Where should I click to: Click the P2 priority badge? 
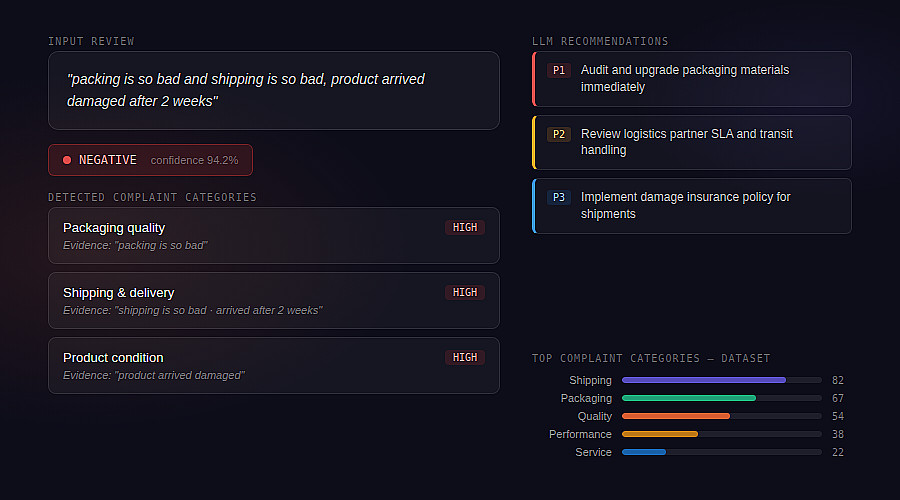[559, 134]
